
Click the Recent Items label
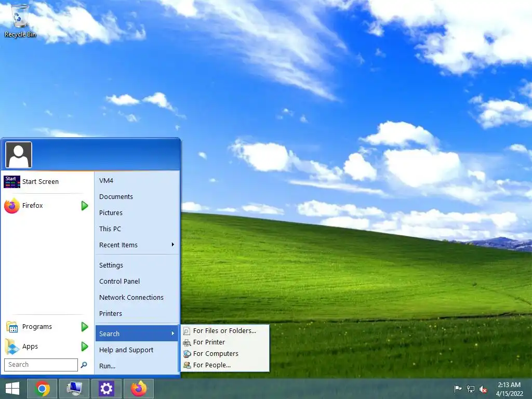tap(118, 245)
